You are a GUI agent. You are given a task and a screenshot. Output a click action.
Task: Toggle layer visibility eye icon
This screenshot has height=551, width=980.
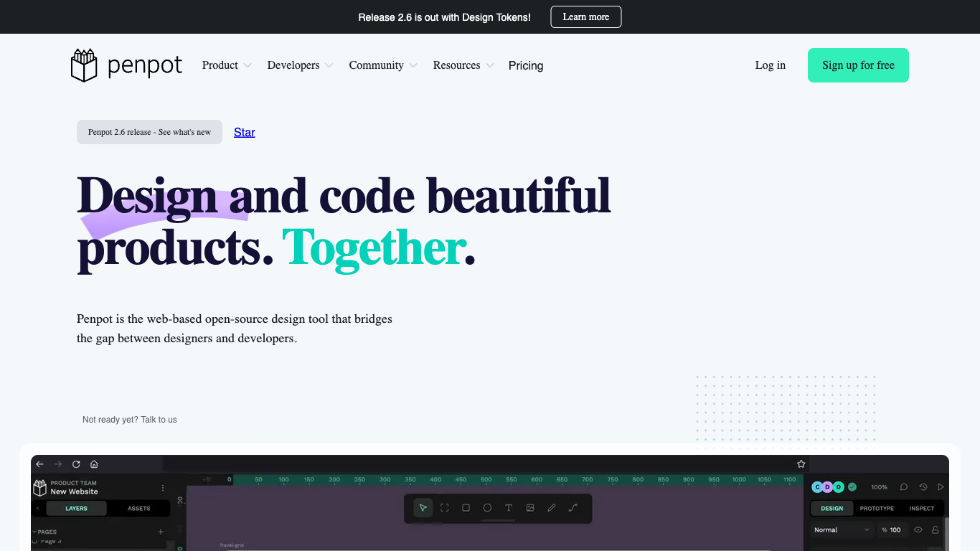918,530
